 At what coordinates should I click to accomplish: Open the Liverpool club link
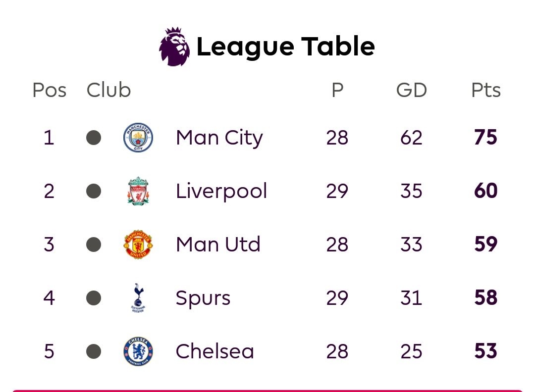(221, 191)
